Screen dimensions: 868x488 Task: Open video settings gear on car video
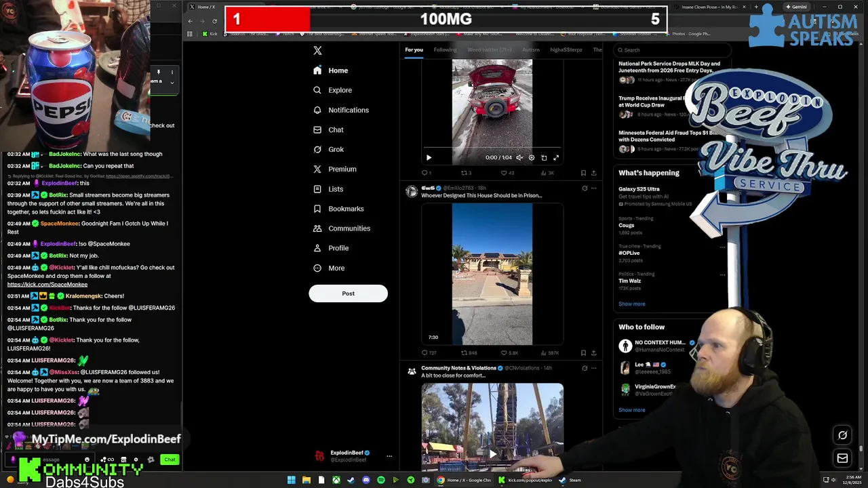click(532, 157)
